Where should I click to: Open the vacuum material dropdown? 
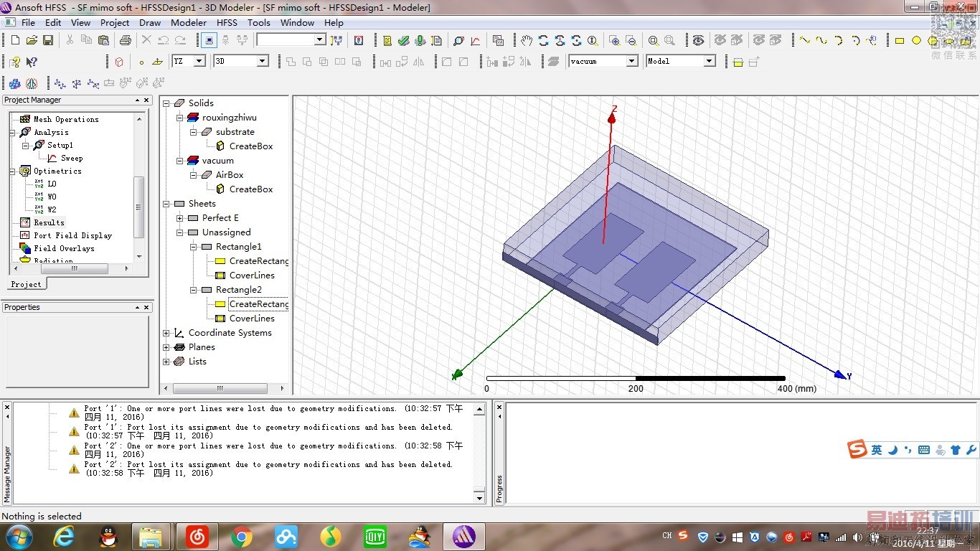[631, 62]
